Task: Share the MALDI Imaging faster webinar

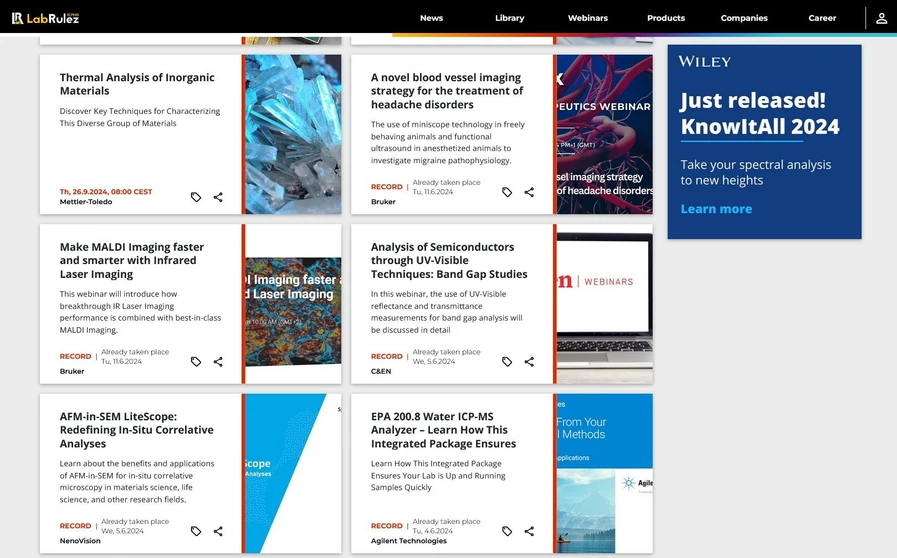Action: [x=218, y=362]
